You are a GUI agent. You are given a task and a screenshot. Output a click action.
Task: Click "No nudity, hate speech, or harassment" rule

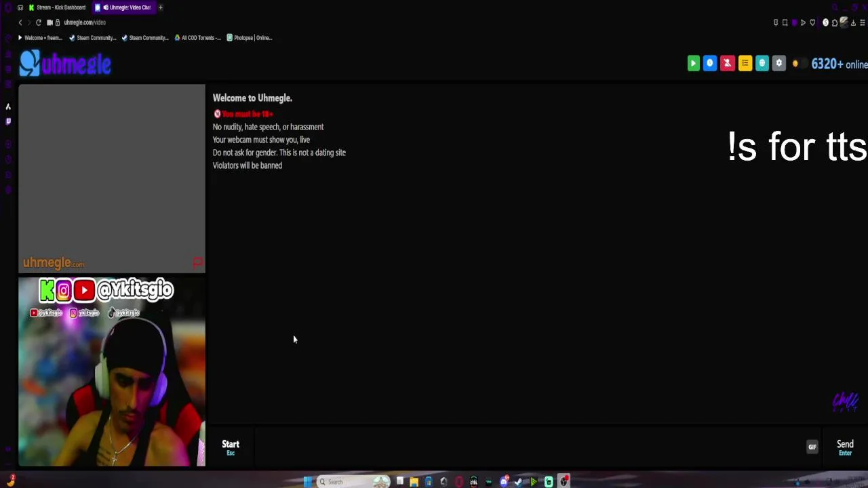(268, 127)
